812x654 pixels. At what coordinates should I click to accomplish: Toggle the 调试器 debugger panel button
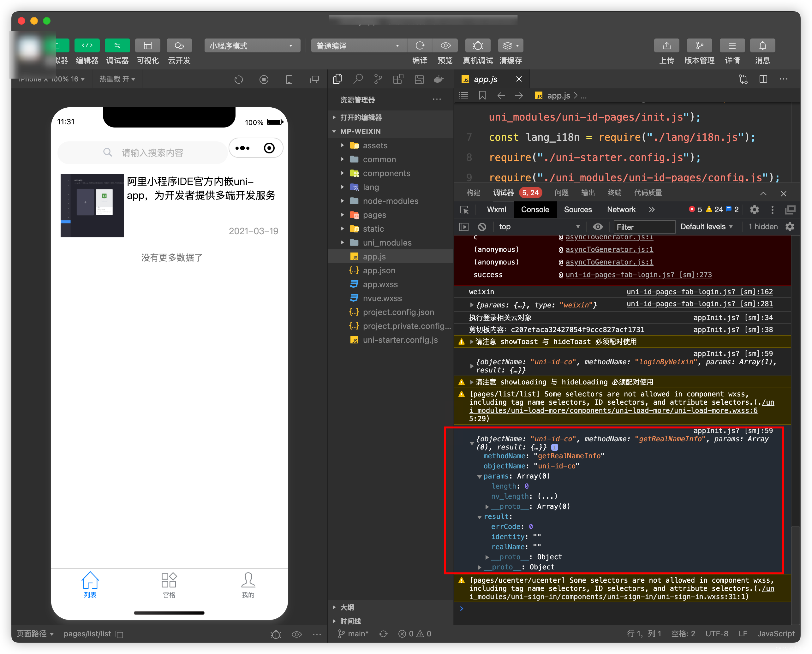coord(117,45)
